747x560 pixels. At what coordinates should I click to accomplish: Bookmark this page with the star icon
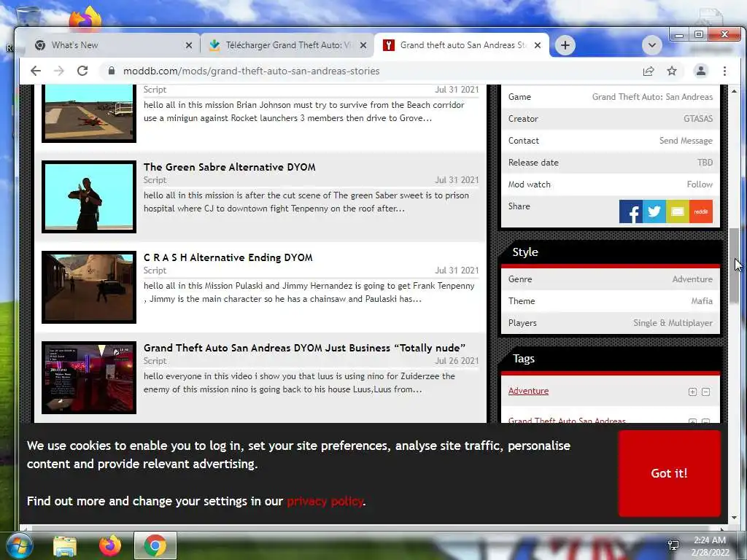click(672, 71)
